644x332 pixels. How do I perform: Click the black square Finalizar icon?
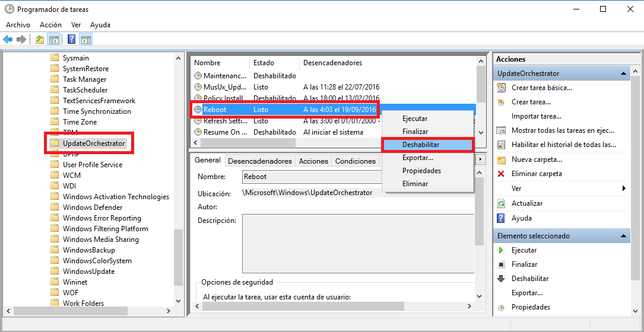pos(501,264)
